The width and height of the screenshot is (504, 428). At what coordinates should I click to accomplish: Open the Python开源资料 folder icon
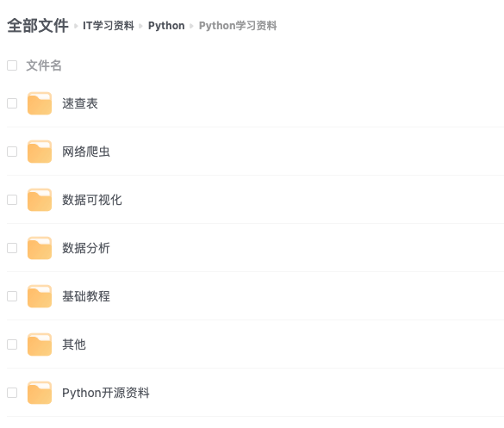click(x=40, y=393)
